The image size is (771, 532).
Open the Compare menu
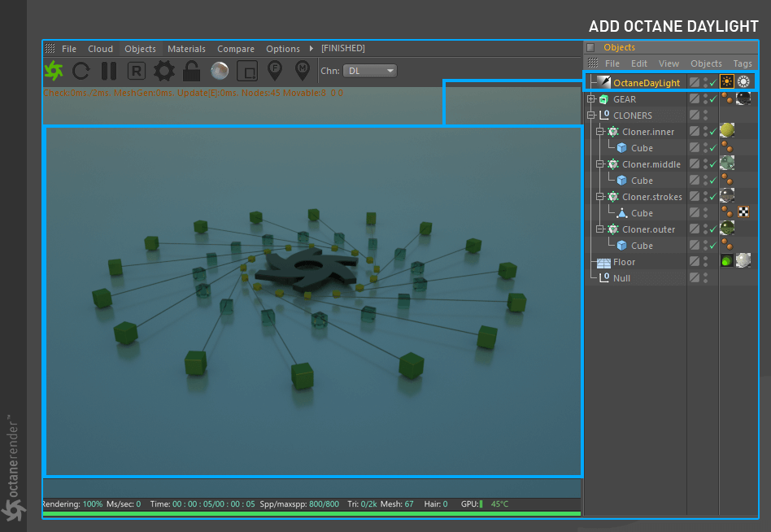(x=236, y=49)
